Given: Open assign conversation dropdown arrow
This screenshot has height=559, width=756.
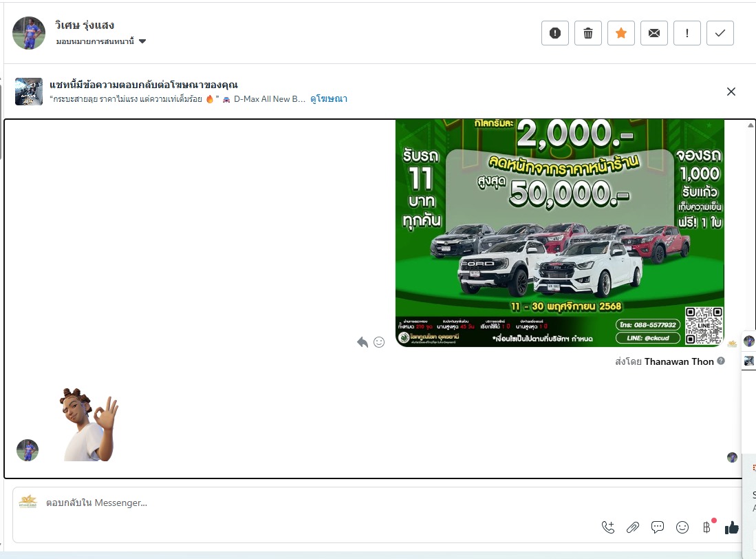Looking at the screenshot, I should click(142, 41).
